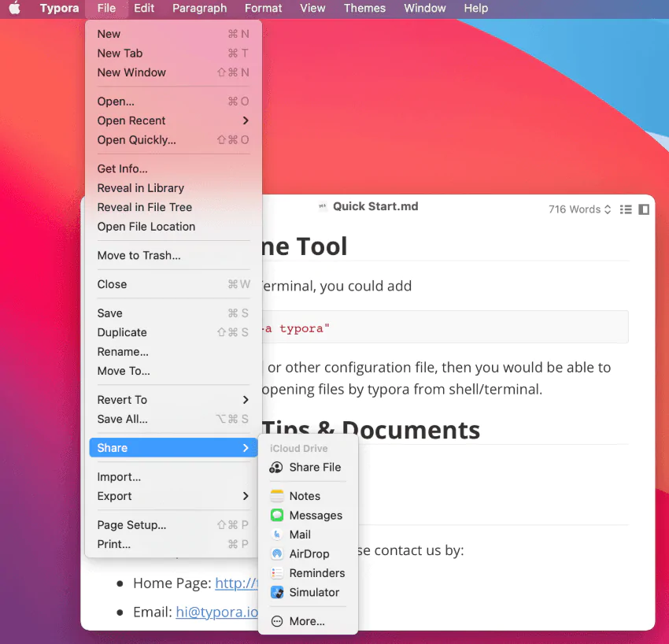Select the Simulator icon in Share submenu

point(276,593)
